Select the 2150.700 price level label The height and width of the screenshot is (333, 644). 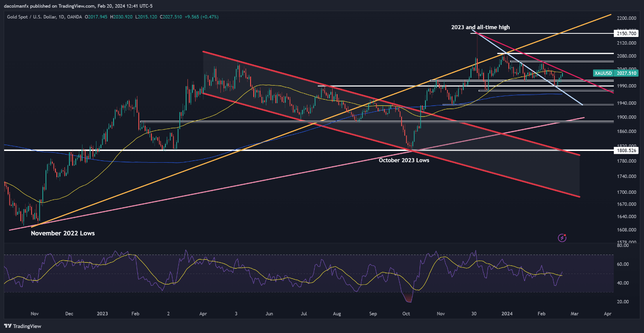626,33
